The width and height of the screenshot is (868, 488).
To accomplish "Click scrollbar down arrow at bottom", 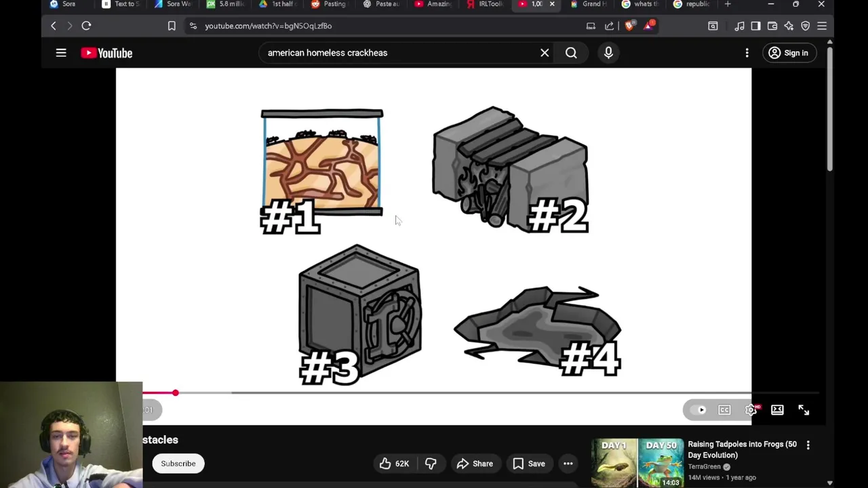I will click(x=829, y=483).
